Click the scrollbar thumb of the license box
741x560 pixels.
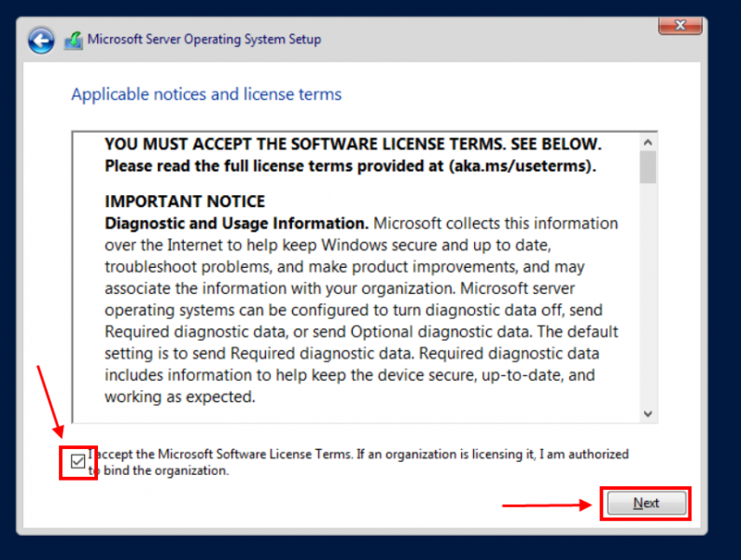tap(648, 167)
